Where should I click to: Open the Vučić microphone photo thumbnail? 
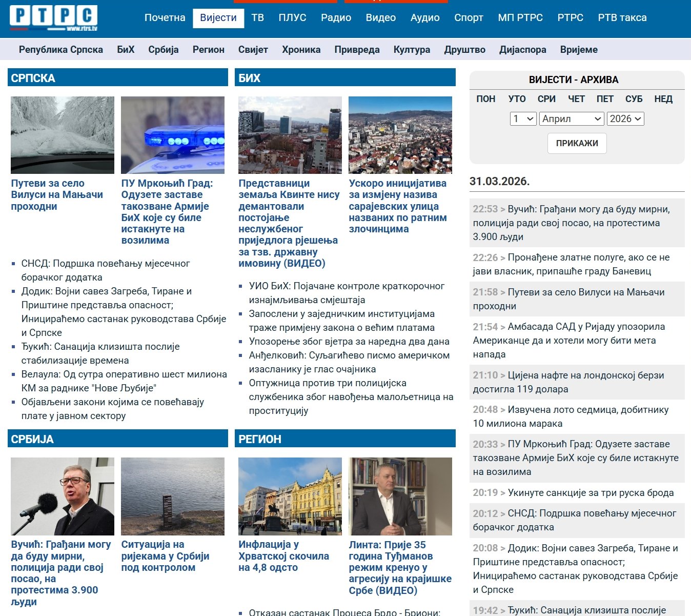coord(63,496)
